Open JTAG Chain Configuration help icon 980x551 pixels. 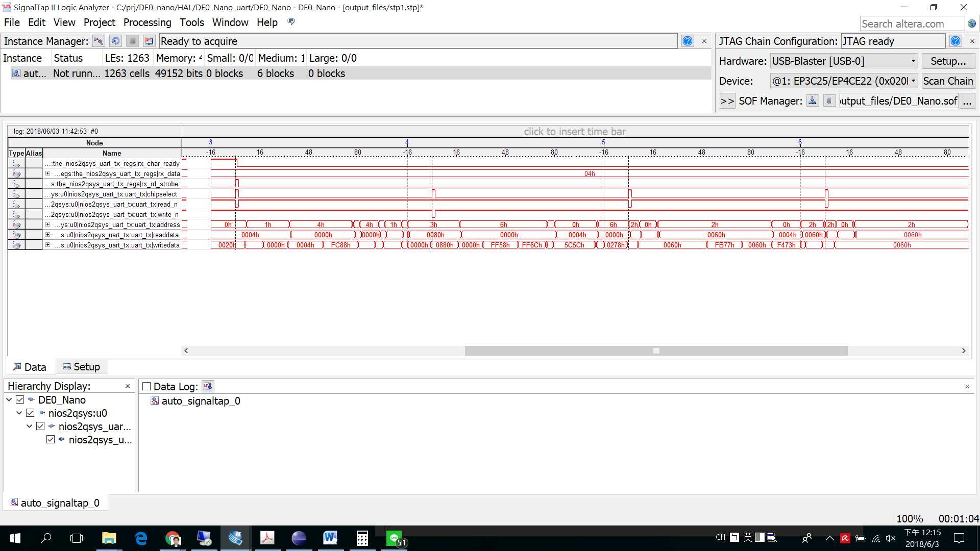tap(955, 41)
